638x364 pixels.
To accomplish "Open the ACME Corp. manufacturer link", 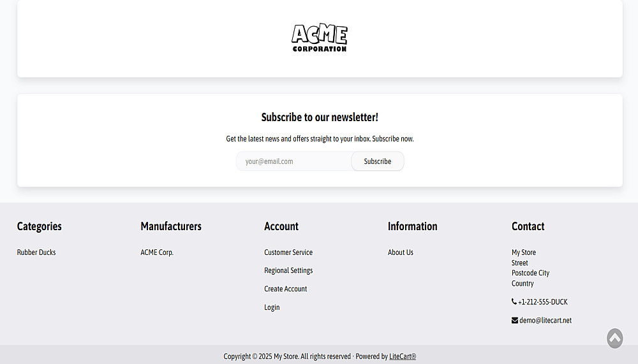I will [157, 252].
